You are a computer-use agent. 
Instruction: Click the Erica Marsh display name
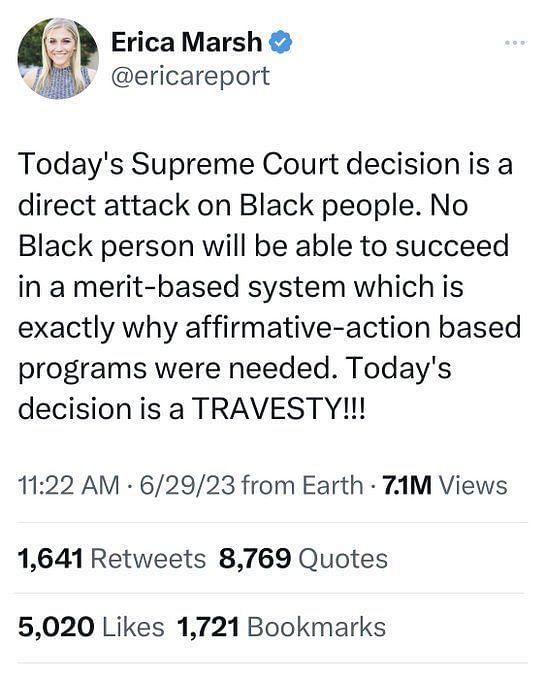tap(187, 42)
